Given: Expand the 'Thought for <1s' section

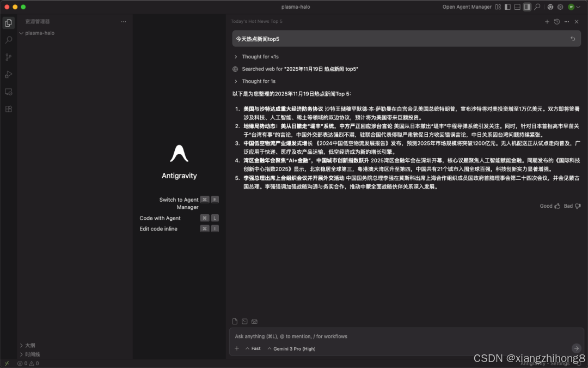Looking at the screenshot, I should [x=256, y=57].
